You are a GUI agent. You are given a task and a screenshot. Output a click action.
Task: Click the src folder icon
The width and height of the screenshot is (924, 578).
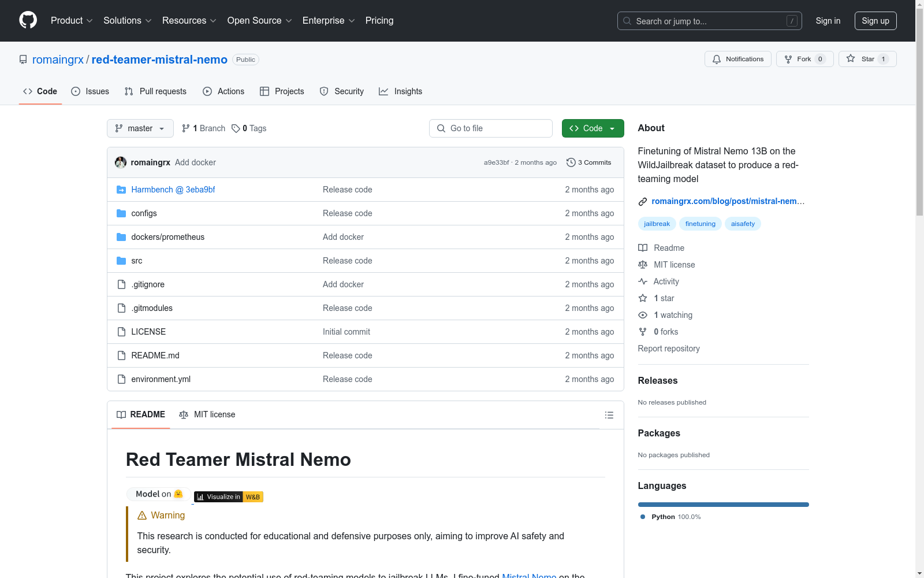(121, 261)
